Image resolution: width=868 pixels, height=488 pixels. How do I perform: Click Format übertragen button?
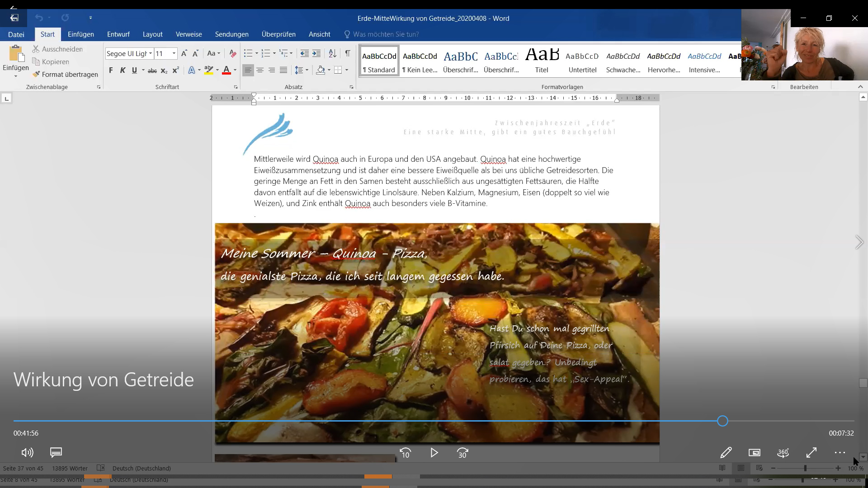click(x=66, y=74)
